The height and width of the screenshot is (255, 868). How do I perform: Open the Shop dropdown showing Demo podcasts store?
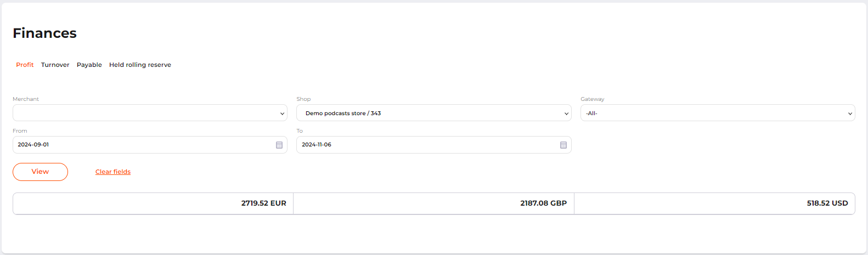(433, 113)
